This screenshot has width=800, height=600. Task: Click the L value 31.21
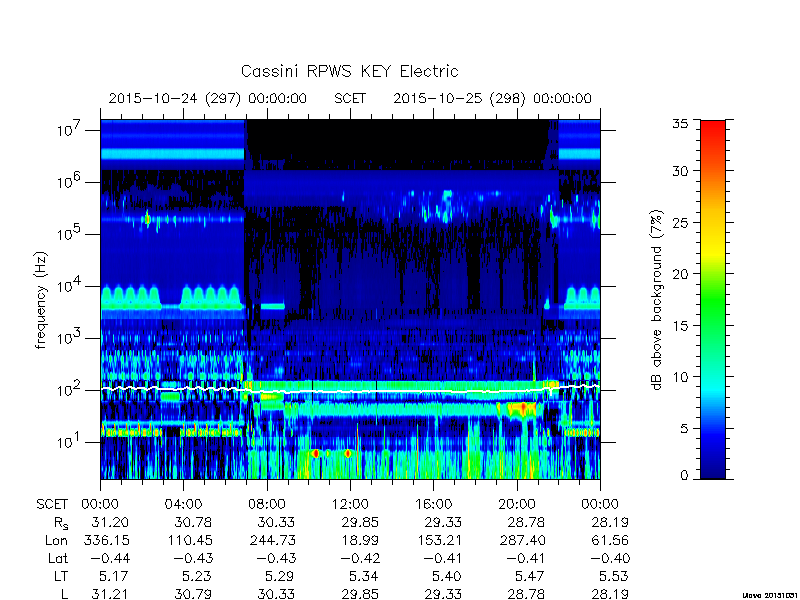pyautogui.click(x=110, y=594)
